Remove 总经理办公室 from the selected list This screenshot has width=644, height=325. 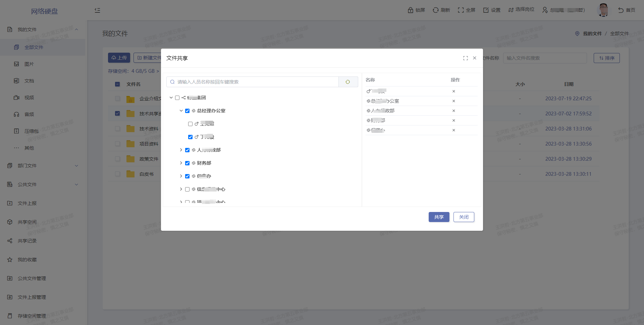(x=453, y=101)
